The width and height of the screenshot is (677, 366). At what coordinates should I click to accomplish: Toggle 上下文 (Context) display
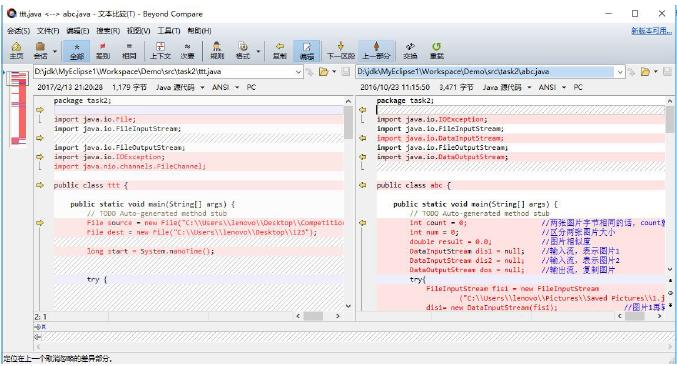click(x=160, y=50)
